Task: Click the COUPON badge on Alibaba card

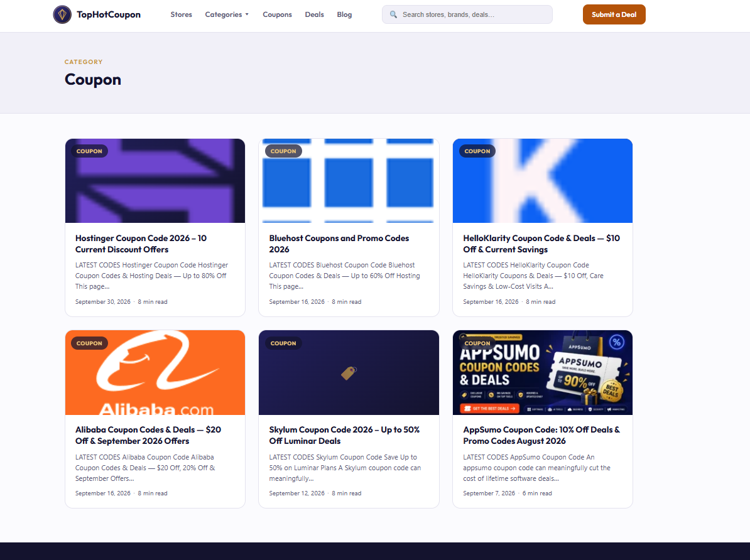Action: (89, 343)
